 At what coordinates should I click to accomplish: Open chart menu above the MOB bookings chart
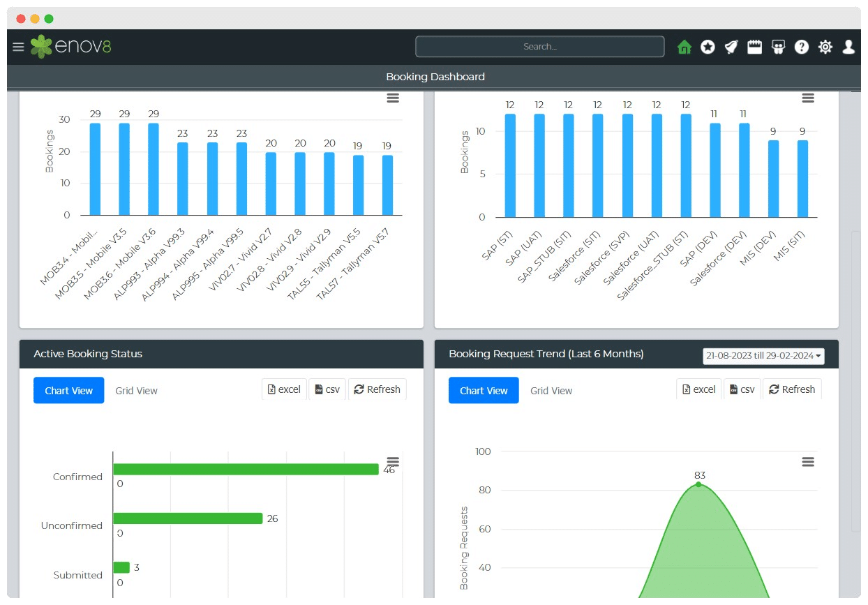pyautogui.click(x=393, y=98)
